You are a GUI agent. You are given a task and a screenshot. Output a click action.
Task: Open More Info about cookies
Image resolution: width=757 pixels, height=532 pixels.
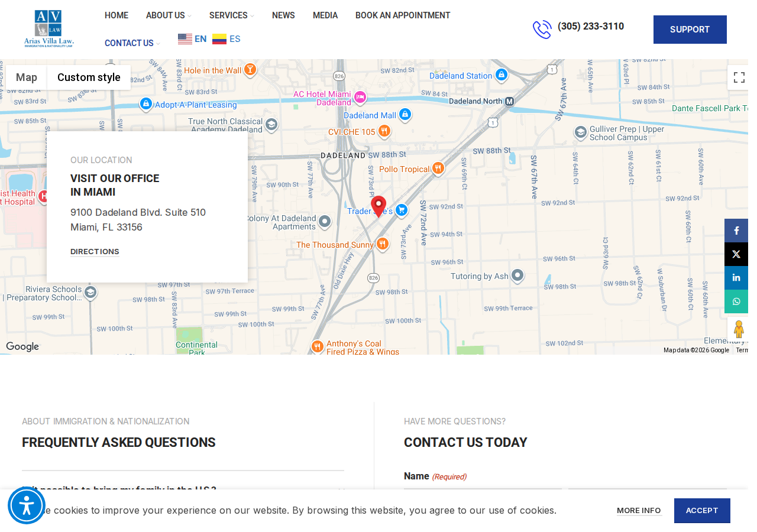tap(639, 511)
